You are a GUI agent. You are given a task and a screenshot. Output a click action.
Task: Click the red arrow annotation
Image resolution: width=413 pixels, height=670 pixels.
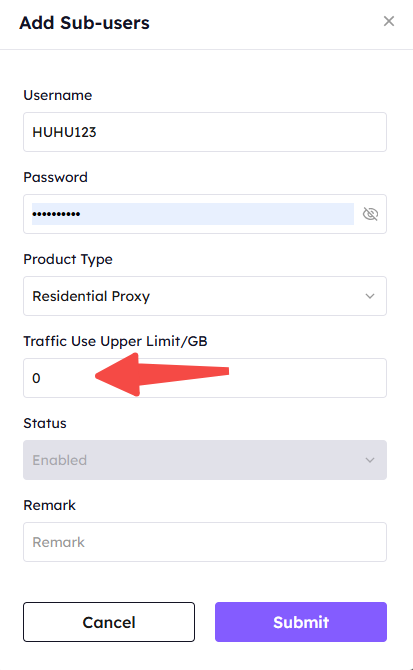pos(162,374)
